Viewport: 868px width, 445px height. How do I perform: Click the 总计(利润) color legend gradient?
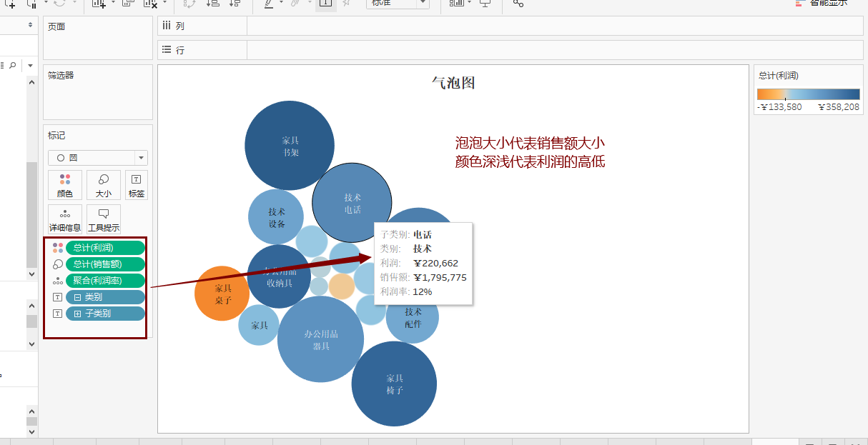tap(808, 94)
